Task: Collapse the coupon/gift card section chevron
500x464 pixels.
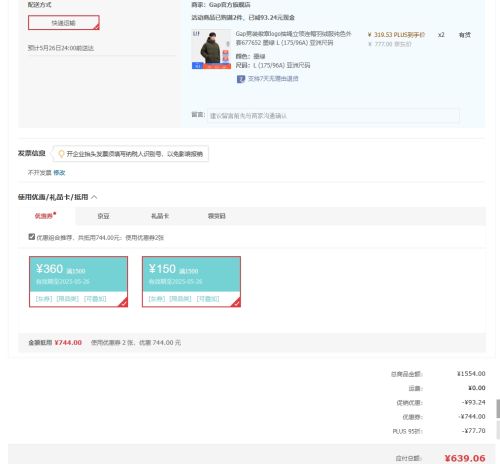Action: pos(94,197)
